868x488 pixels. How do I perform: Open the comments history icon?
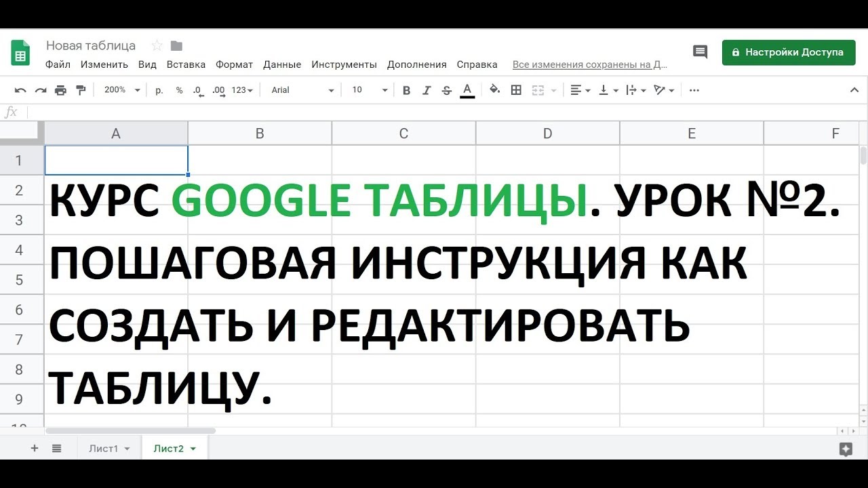pyautogui.click(x=700, y=52)
